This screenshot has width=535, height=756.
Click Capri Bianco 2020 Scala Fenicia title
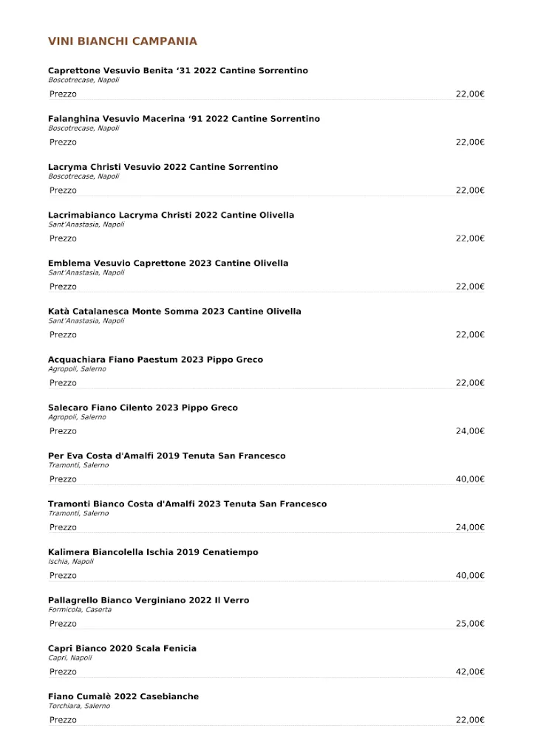[122, 648]
